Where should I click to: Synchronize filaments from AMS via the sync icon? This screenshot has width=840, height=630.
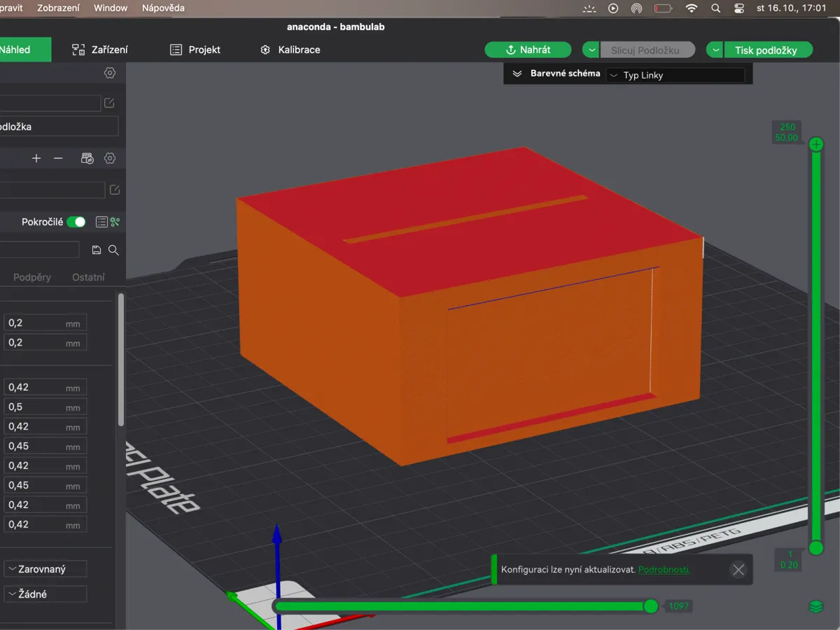click(x=87, y=158)
